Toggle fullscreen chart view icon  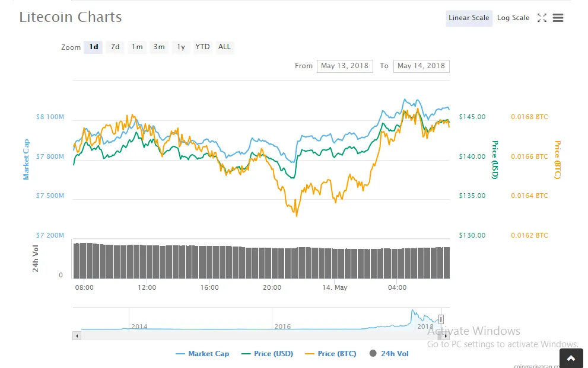pyautogui.click(x=542, y=18)
